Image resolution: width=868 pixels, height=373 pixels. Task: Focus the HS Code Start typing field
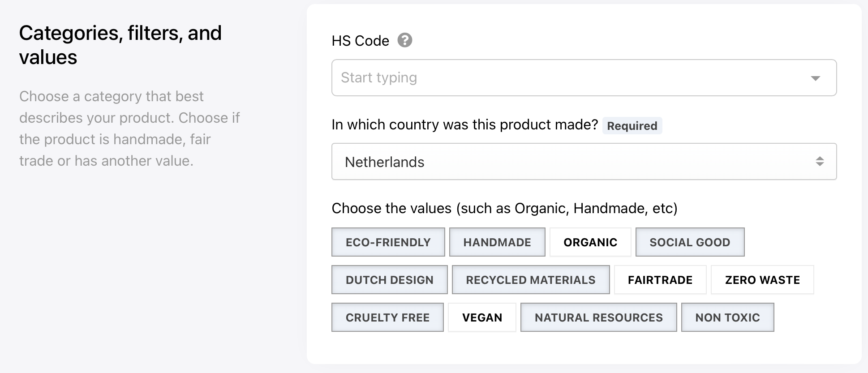584,78
